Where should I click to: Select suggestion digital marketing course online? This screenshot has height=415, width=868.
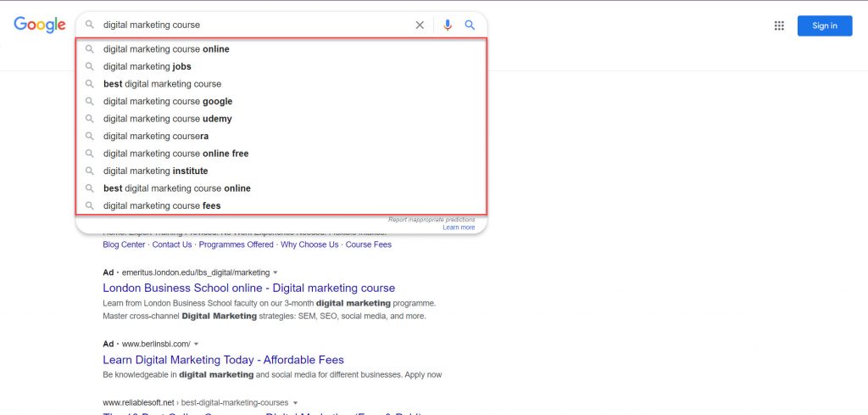[x=281, y=48]
